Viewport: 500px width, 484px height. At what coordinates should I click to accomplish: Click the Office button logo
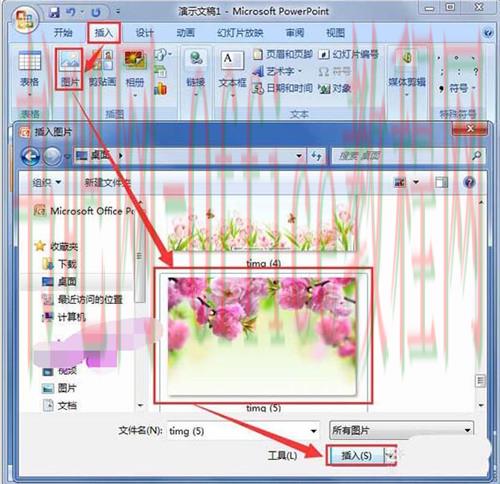point(26,20)
